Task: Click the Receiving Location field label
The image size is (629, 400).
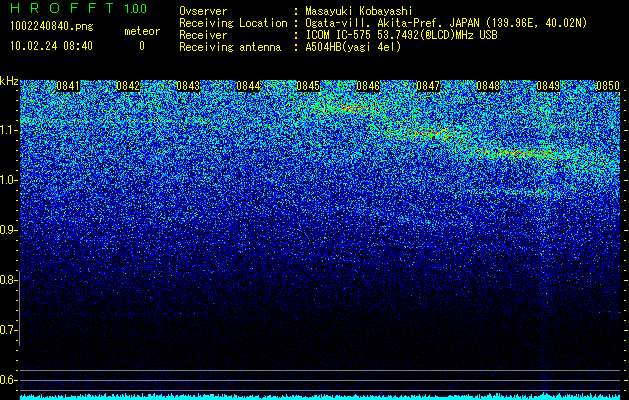Action: [x=233, y=23]
